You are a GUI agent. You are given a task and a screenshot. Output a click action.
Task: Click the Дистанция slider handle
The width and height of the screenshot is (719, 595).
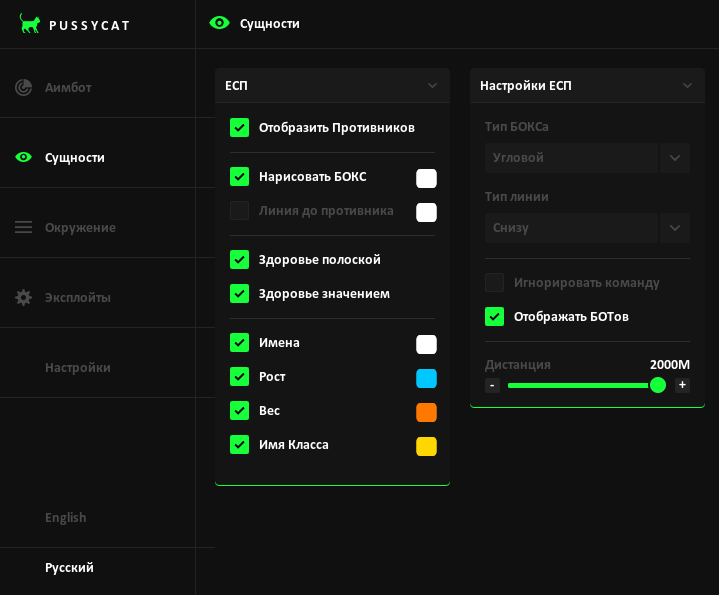[657, 385]
